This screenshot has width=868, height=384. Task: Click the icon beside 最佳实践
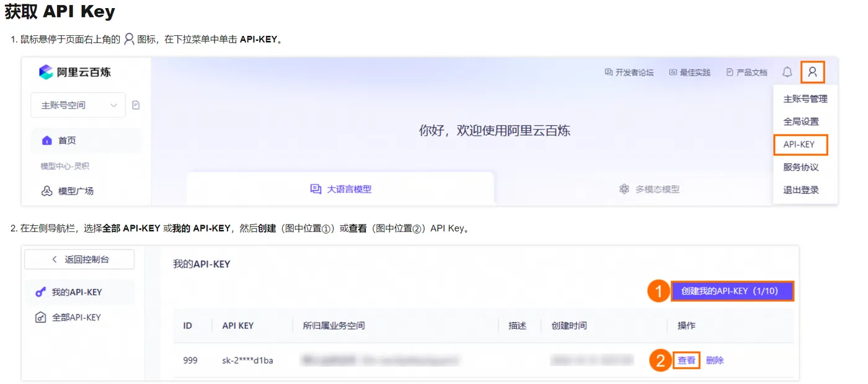(x=673, y=73)
